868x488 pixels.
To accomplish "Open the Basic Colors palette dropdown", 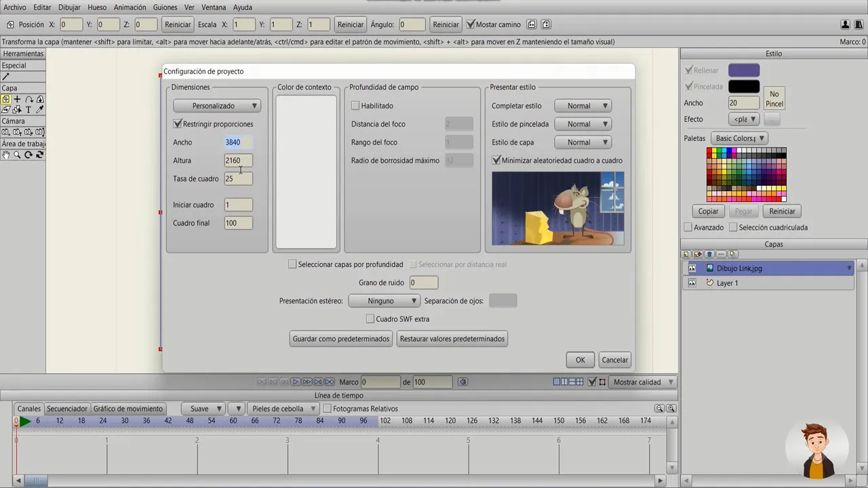I will tap(738, 138).
